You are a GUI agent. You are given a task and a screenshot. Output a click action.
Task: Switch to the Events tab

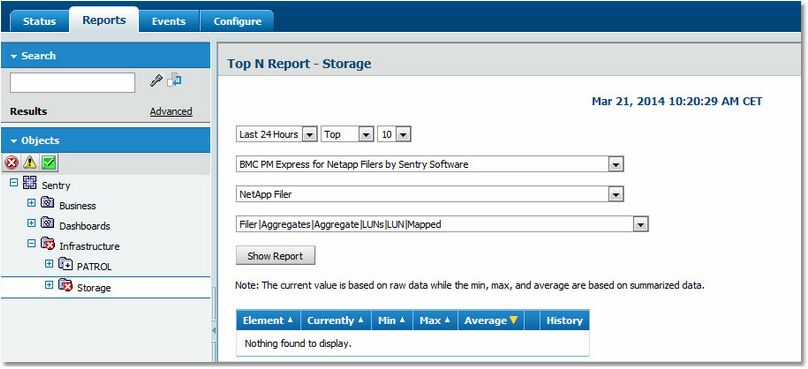(x=169, y=22)
